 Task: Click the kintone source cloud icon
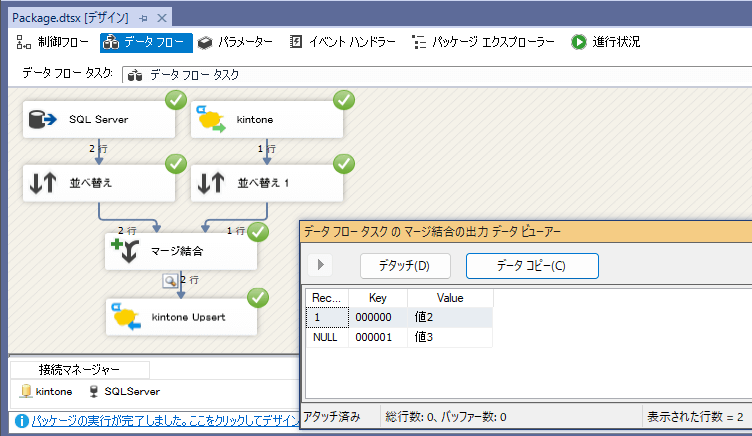coord(211,119)
